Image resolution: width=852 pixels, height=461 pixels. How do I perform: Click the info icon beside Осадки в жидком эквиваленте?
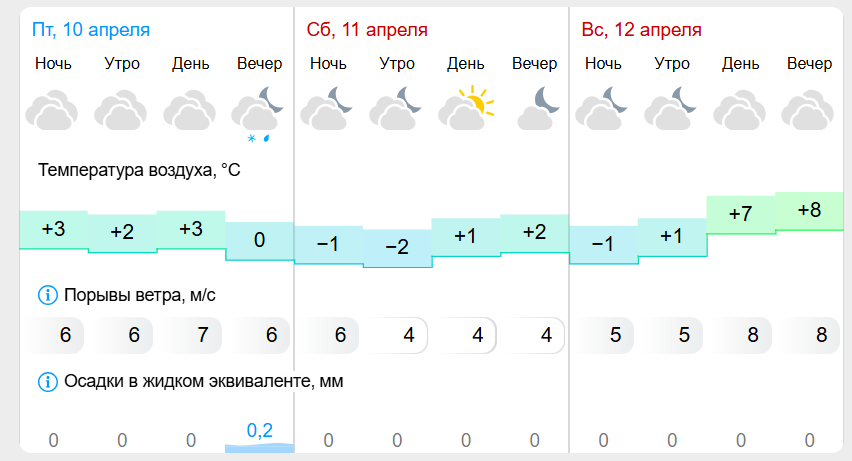coord(47,381)
